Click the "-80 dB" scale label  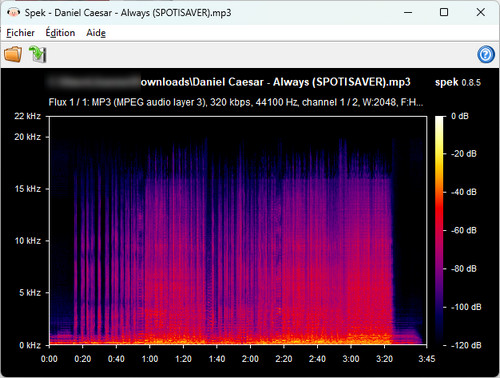(x=464, y=269)
